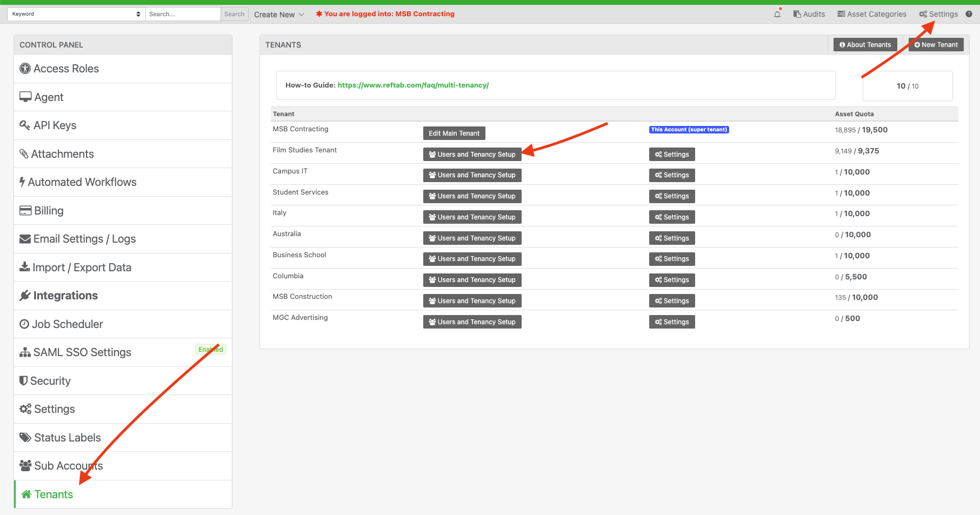Open Status Labels via tags icon

25,438
